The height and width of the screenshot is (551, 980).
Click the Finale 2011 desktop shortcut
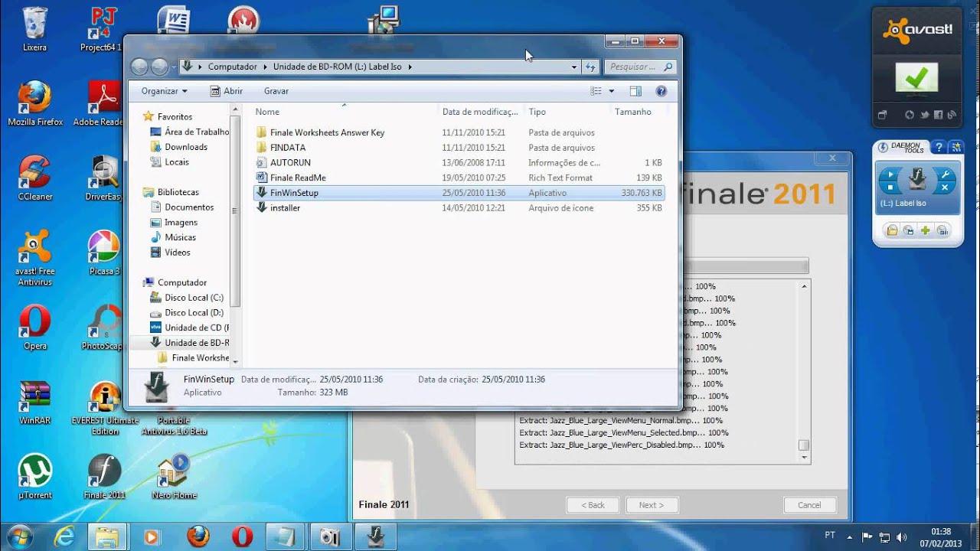105,477
